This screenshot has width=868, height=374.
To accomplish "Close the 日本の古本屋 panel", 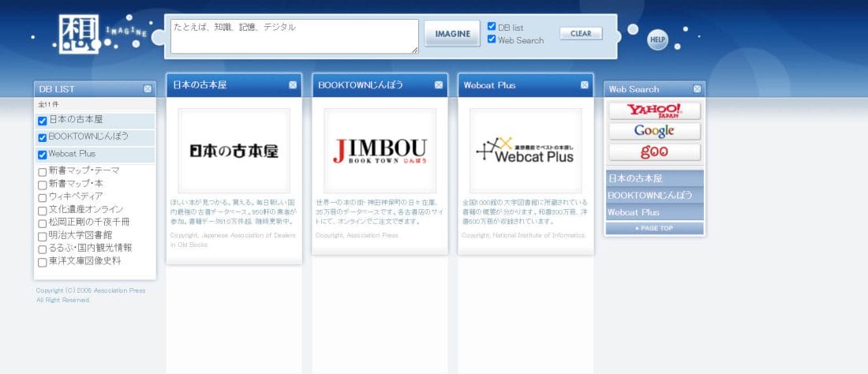I will click(x=293, y=84).
